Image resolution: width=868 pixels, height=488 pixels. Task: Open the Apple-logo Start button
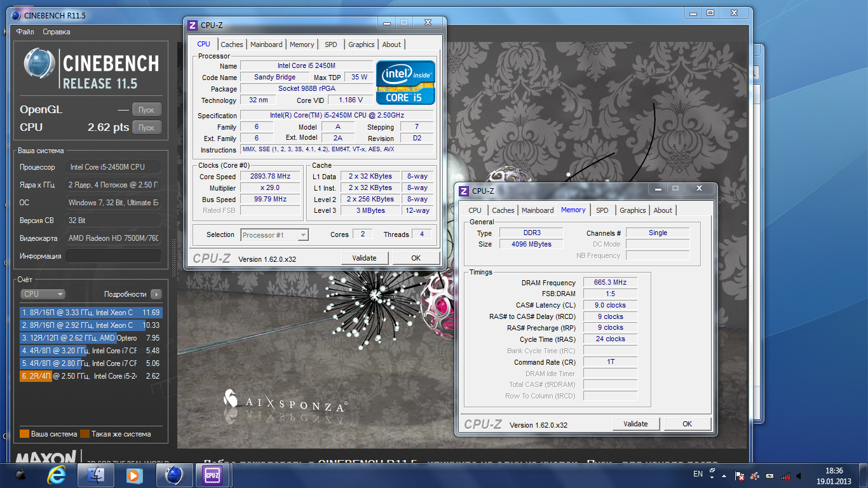[x=21, y=475]
